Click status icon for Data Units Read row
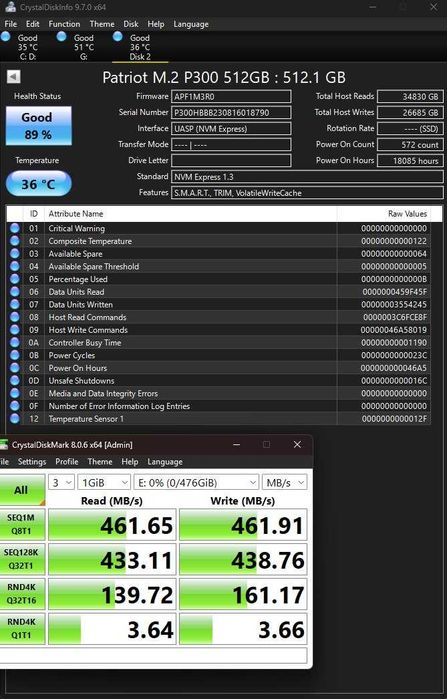The width and height of the screenshot is (447, 699). pos(15,292)
